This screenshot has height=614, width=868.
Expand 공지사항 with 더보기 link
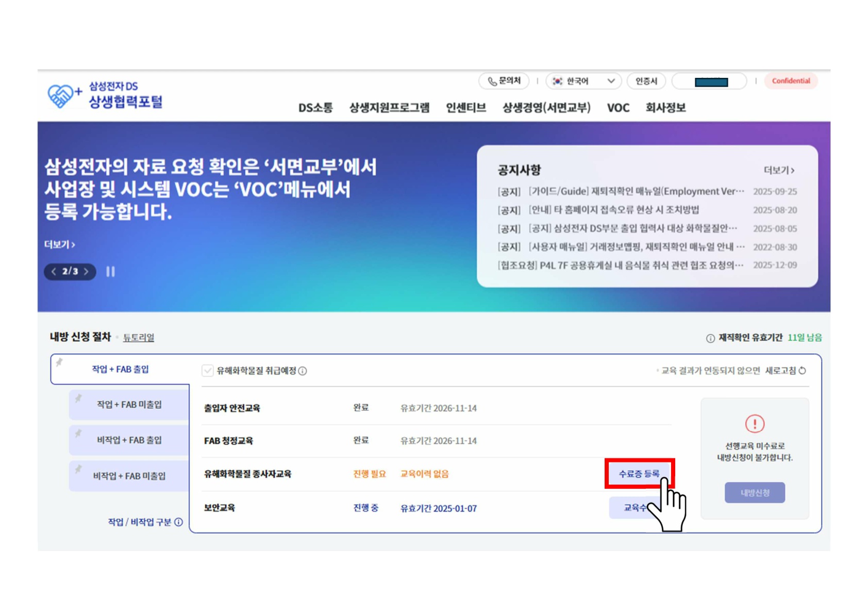click(x=778, y=170)
